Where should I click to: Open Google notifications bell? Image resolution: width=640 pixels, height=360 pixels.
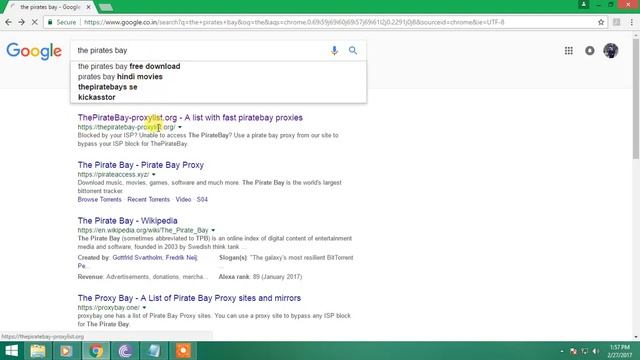click(590, 51)
